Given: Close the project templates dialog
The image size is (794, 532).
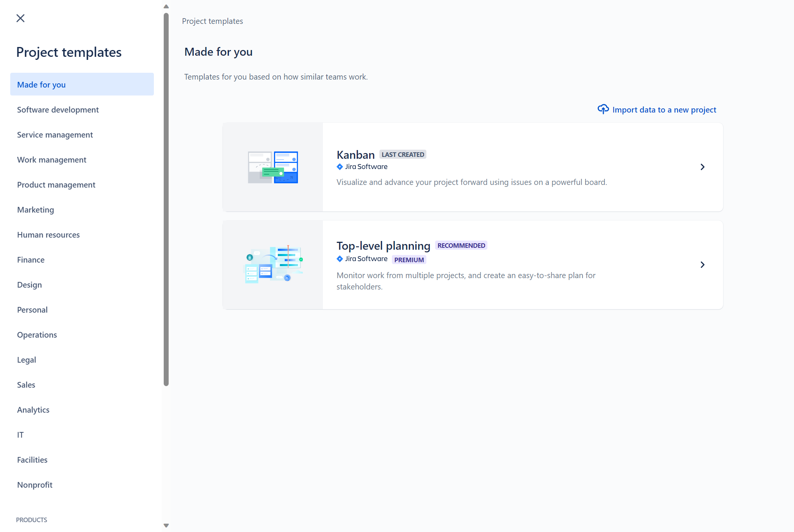Looking at the screenshot, I should coord(20,18).
